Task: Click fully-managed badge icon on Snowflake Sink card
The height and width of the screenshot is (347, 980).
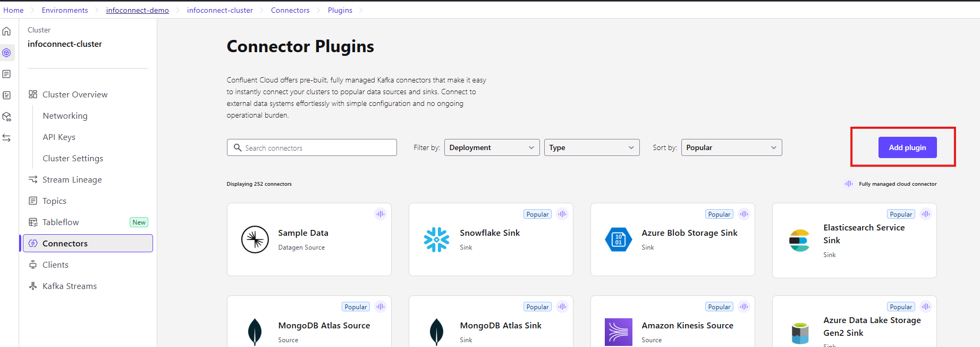Action: point(562,214)
